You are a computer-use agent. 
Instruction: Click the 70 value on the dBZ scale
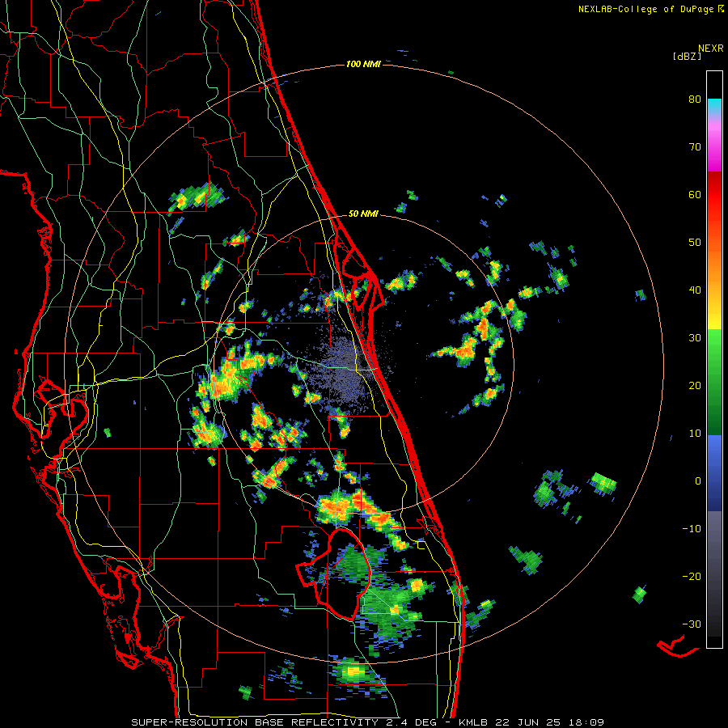[695, 146]
